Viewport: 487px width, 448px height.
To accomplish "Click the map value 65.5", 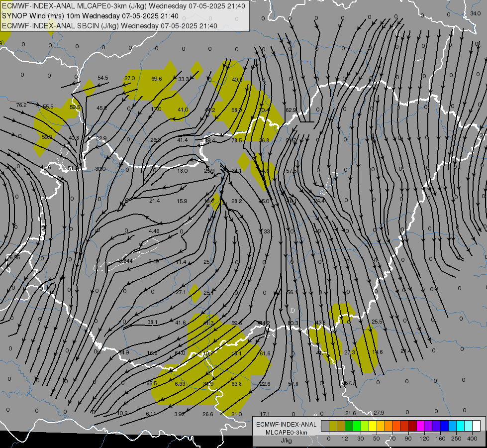I will tap(152, 383).
